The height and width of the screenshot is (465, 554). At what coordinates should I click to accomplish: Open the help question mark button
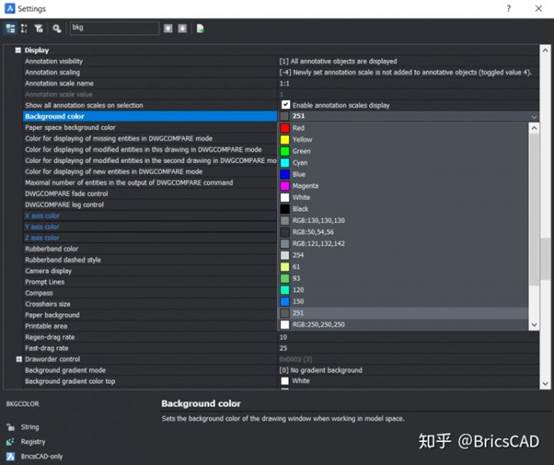pyautogui.click(x=508, y=8)
